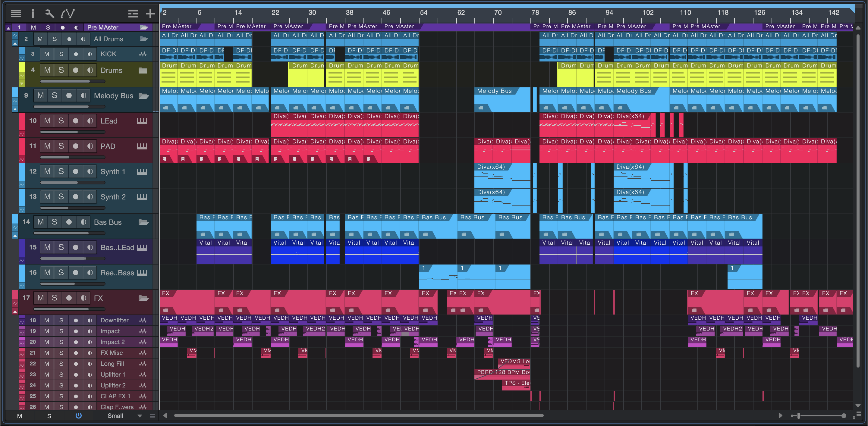Click the blue power button icon
Image resolution: width=868 pixels, height=426 pixels.
coord(78,415)
